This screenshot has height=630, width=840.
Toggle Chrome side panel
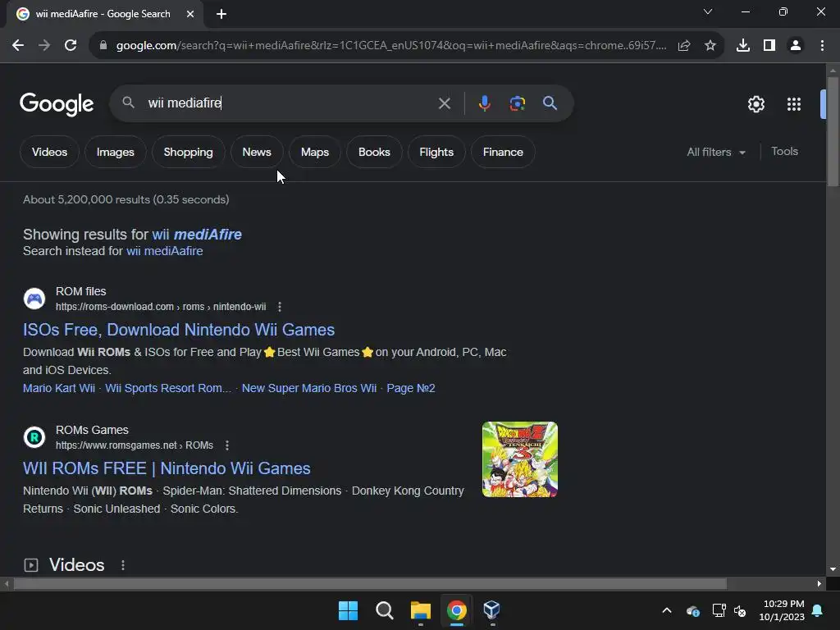coord(769,46)
